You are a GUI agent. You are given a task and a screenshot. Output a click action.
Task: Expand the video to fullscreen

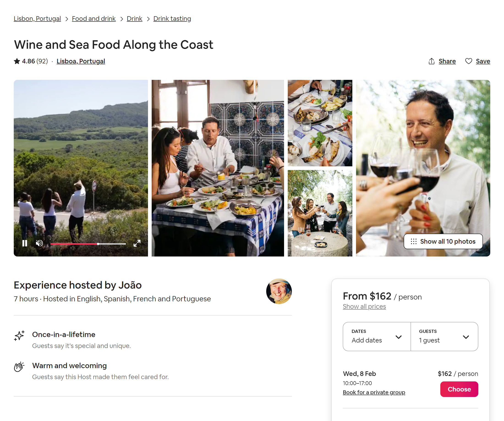[137, 244]
